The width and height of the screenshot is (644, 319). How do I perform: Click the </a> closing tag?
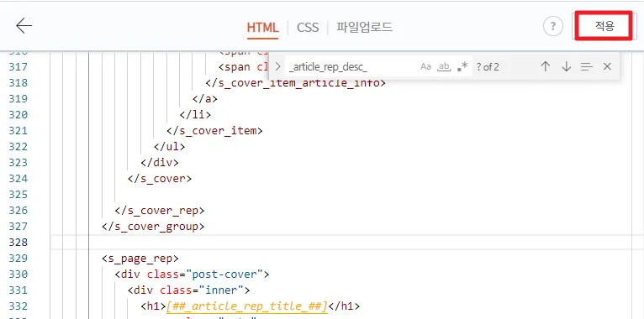(204, 98)
